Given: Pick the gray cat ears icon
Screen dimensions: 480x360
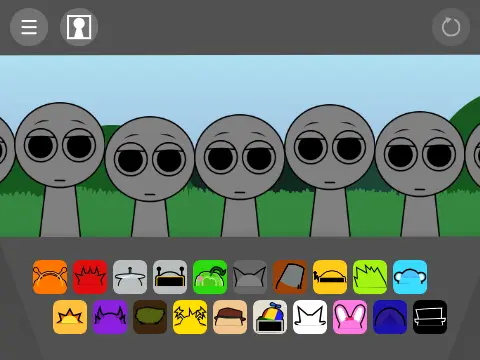Looking at the screenshot, I should pos(250,277).
